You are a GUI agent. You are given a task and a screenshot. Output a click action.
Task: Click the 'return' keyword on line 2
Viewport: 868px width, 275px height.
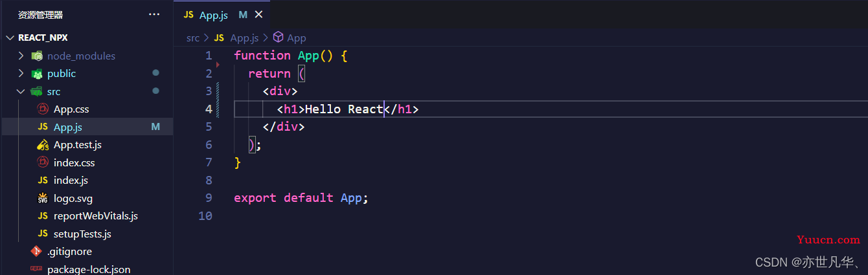[x=269, y=73]
